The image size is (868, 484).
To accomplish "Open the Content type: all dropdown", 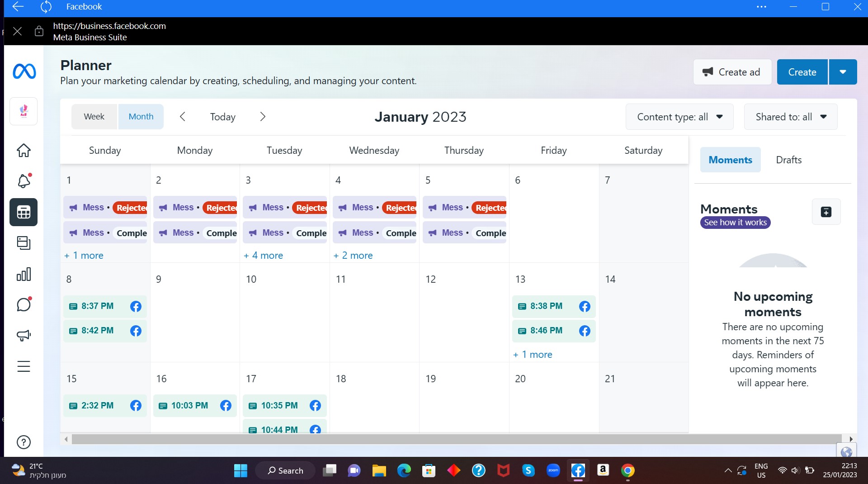I will [x=679, y=117].
